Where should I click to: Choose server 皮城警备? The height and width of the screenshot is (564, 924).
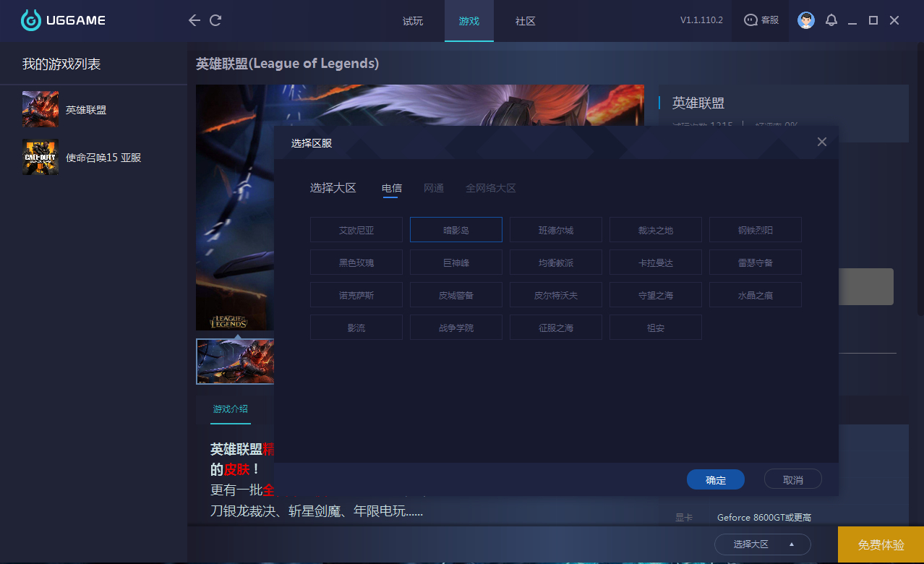[456, 295]
